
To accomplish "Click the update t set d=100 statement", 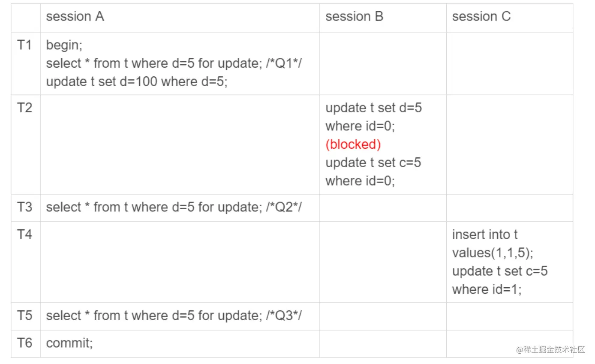I will point(137,81).
